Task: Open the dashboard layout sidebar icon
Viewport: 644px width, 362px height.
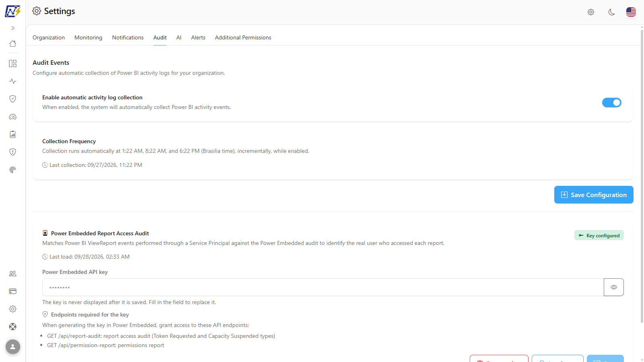Action: click(x=13, y=64)
